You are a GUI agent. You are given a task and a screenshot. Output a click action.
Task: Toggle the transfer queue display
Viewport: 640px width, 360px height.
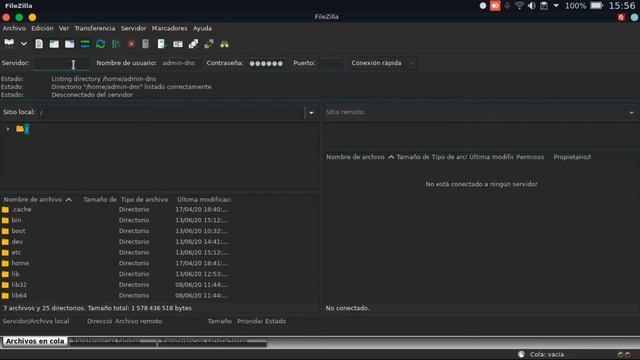coord(85,44)
